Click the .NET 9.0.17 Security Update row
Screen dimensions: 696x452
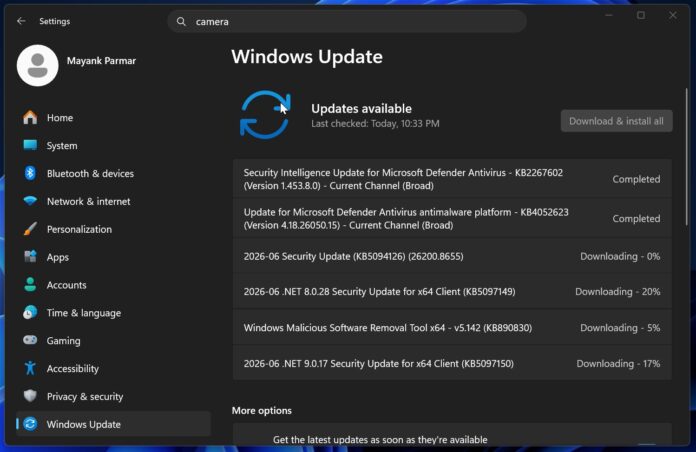[x=452, y=364]
